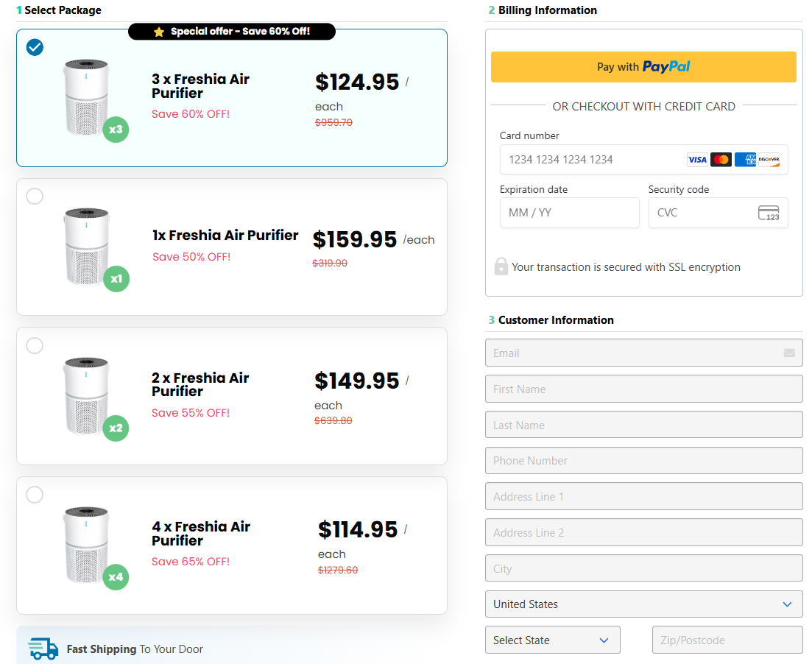
Task: Click the Card number input field
Action: [589, 160]
